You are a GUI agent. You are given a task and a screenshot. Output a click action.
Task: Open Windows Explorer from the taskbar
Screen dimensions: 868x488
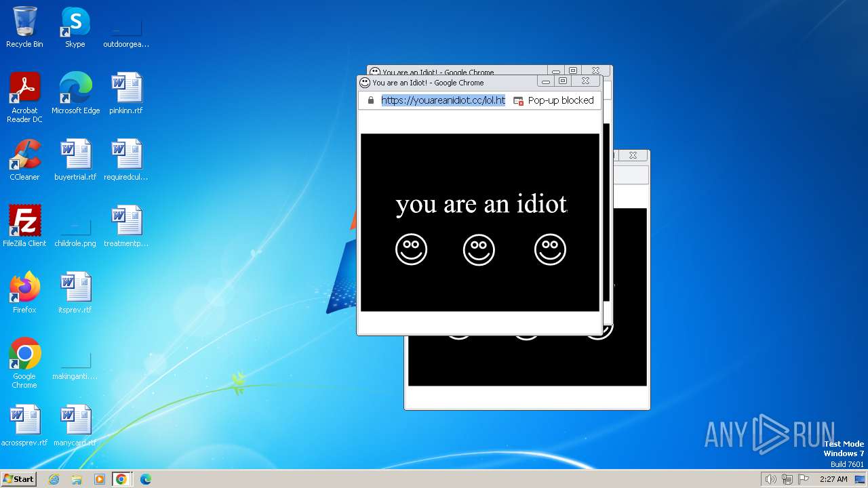coord(77,479)
